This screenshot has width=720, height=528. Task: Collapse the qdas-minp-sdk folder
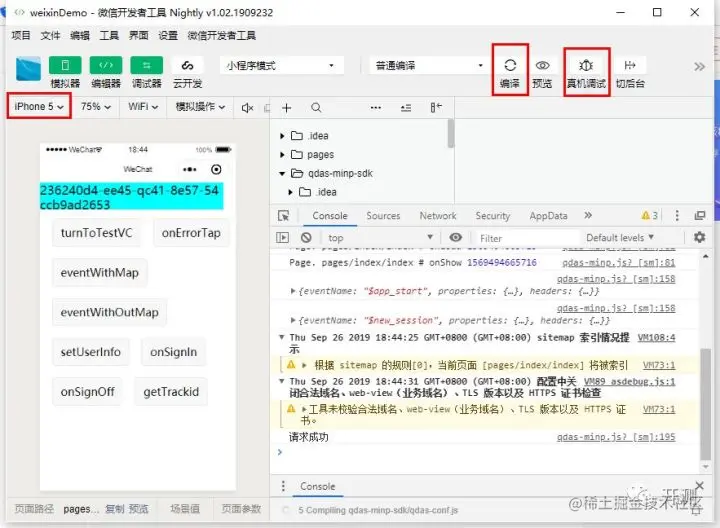(282, 174)
